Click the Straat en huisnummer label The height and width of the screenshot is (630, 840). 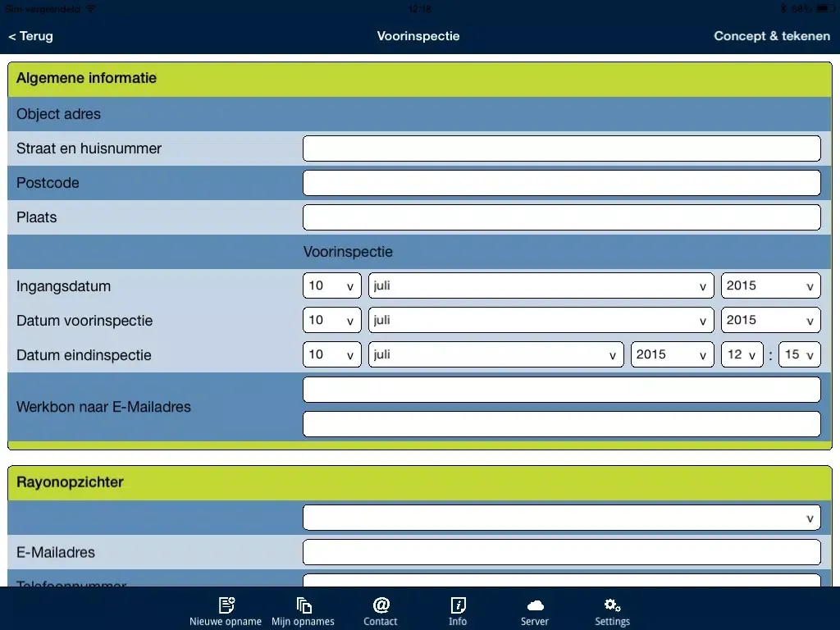(89, 148)
